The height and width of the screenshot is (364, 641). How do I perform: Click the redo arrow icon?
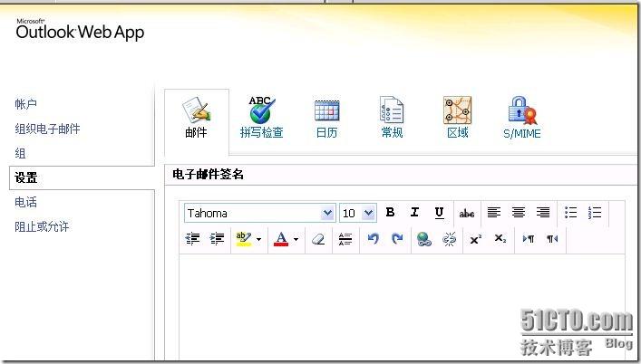coord(397,239)
